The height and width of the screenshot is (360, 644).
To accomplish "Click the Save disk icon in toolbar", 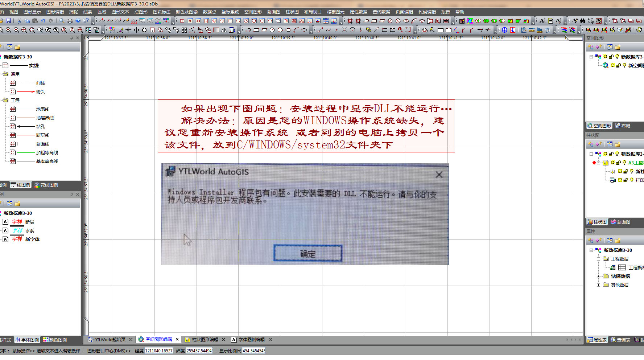I will pos(8,21).
